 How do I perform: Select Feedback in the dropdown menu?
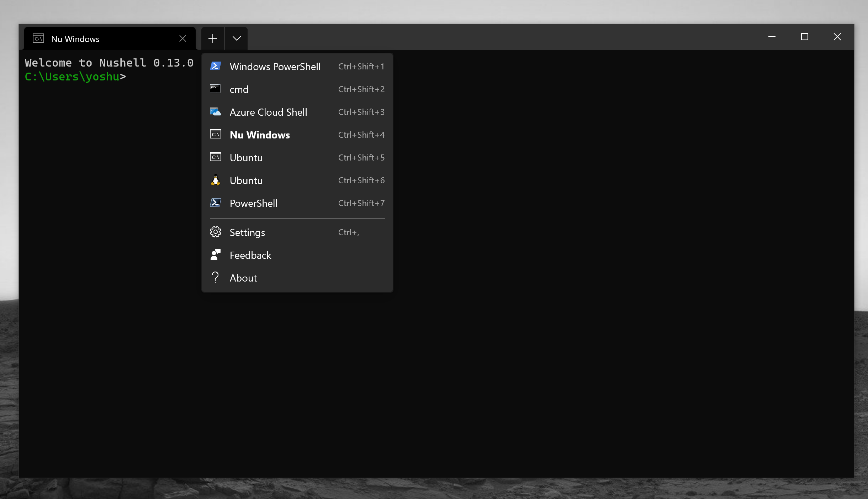(x=250, y=255)
